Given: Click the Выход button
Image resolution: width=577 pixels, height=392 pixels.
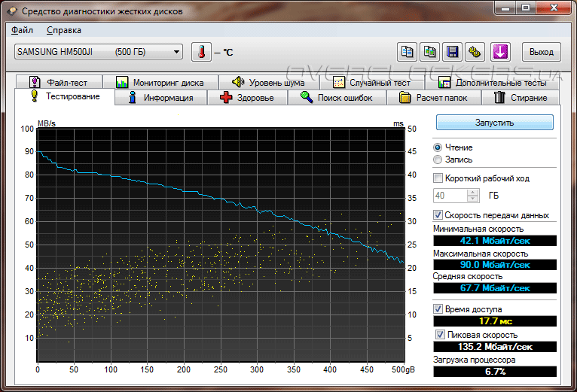Looking at the screenshot, I should point(541,52).
